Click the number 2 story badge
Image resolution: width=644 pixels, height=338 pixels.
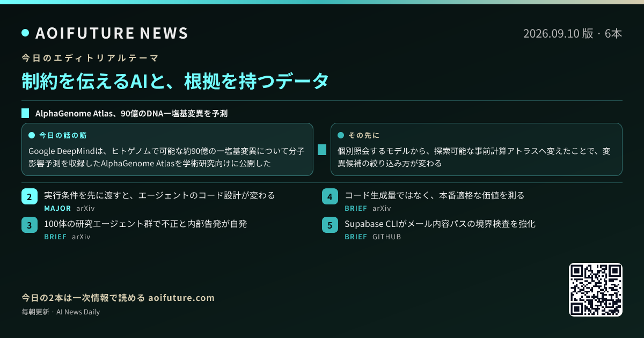click(29, 196)
